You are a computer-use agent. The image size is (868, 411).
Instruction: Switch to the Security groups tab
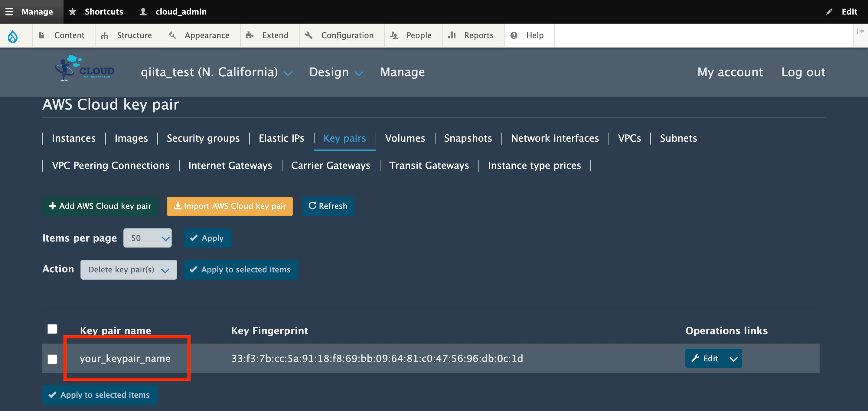pyautogui.click(x=203, y=138)
